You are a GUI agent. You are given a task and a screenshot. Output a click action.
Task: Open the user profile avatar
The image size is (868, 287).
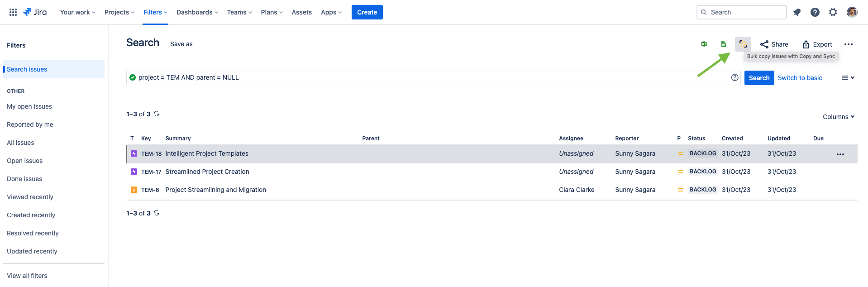click(852, 12)
